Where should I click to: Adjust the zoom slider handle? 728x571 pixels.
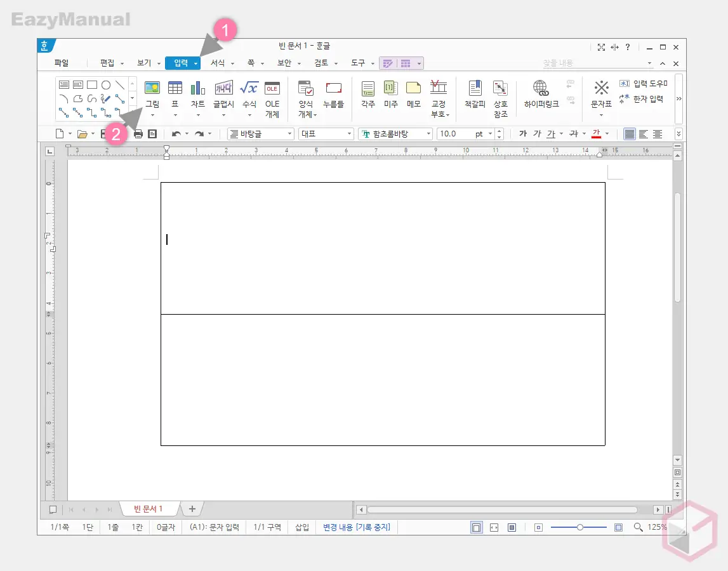click(x=580, y=527)
